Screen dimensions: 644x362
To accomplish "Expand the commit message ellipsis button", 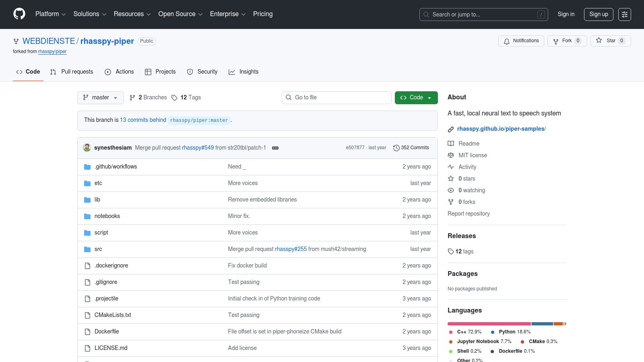I will [275, 148].
